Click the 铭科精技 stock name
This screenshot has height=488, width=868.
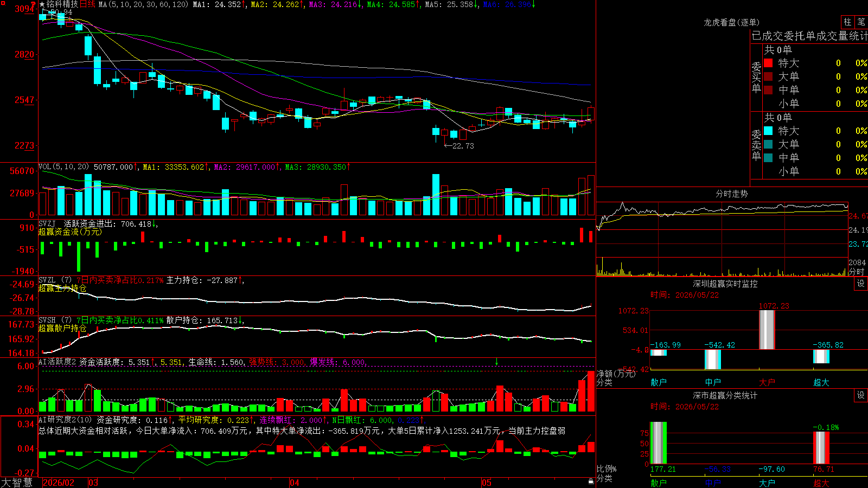62,4
